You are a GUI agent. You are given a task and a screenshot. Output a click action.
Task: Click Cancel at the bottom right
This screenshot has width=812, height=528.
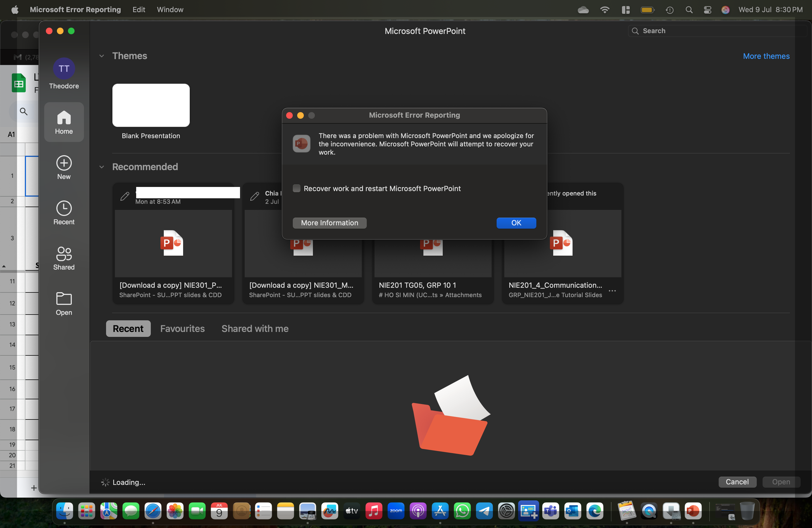coord(737,482)
